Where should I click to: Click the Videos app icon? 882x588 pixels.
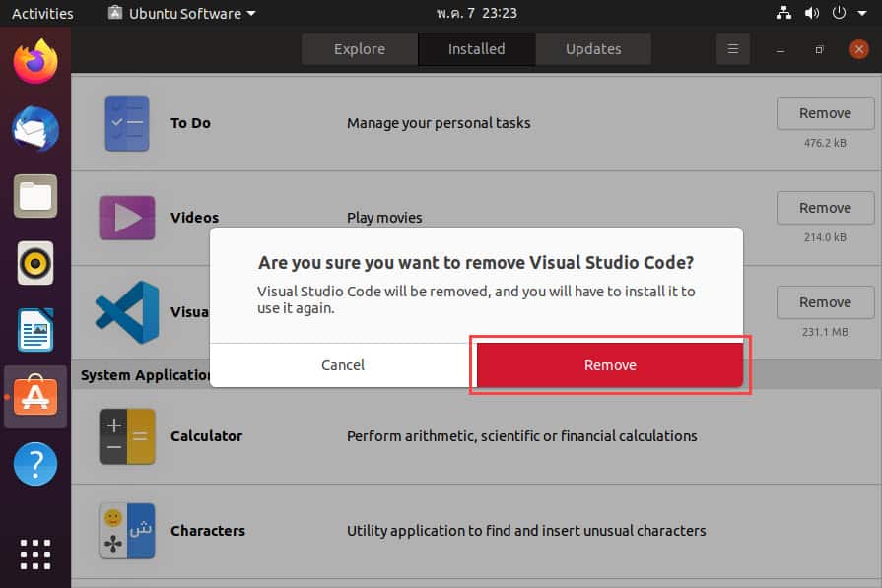tap(127, 218)
